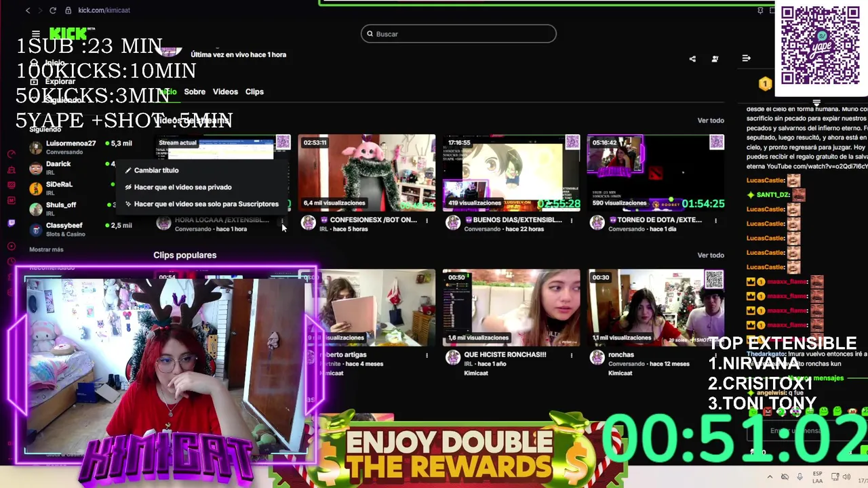Click the channel avatar beside BUENOS DIAS title
This screenshot has height=488, width=868.
453,223
